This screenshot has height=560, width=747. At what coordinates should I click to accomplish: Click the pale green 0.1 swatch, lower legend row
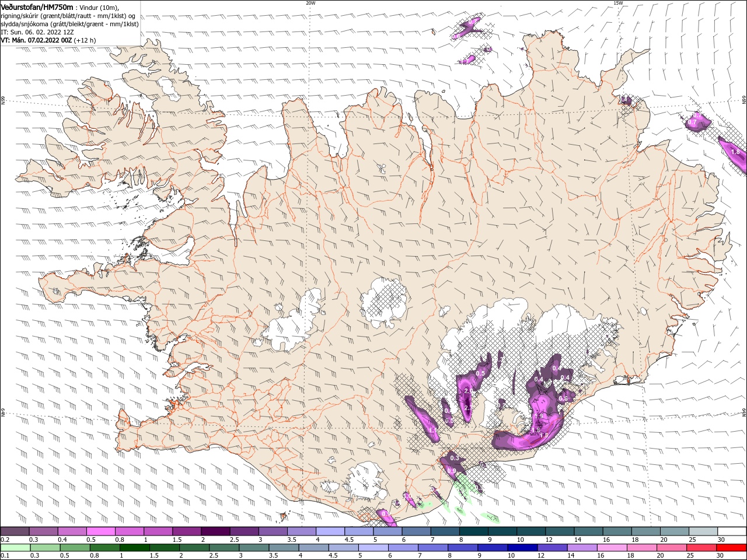[16, 548]
